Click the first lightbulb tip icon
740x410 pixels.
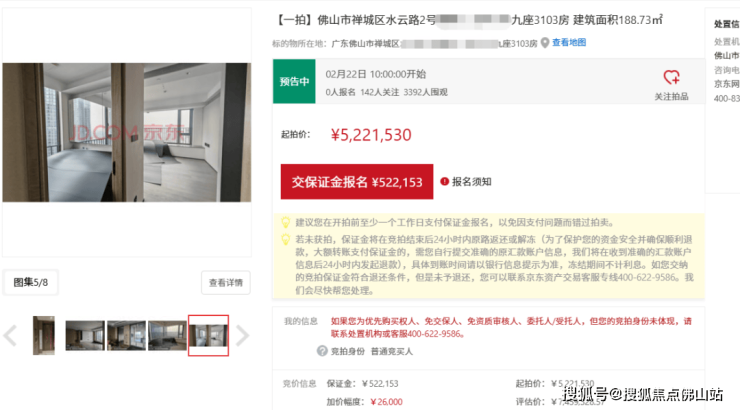click(286, 222)
